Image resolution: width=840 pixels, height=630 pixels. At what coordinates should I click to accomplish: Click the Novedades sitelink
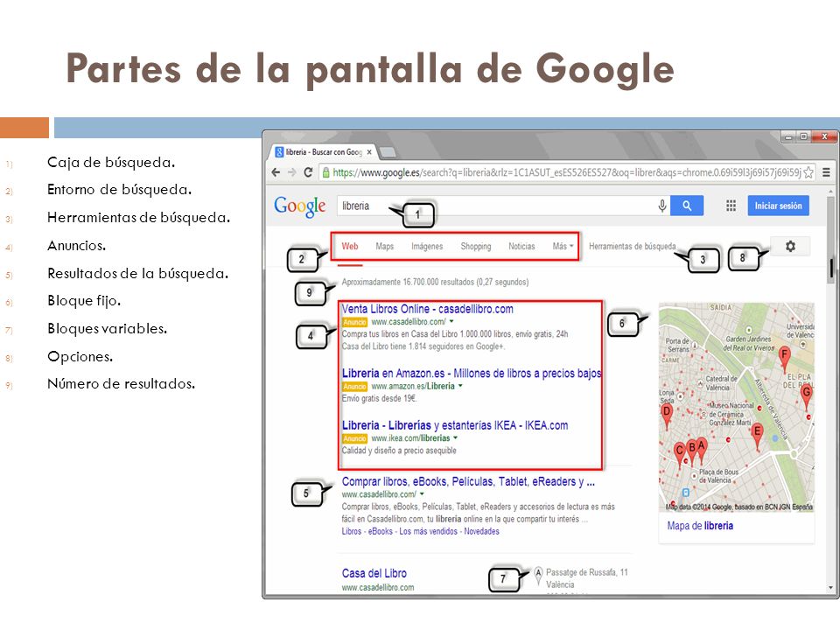(x=481, y=531)
